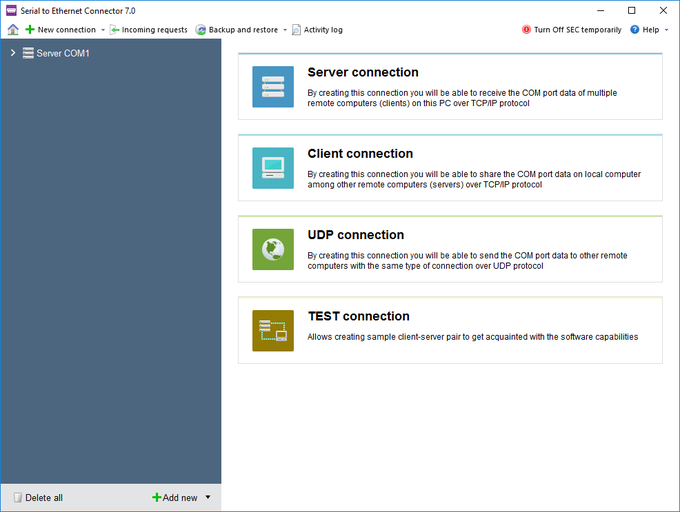Select the TEST connection heading

click(359, 316)
